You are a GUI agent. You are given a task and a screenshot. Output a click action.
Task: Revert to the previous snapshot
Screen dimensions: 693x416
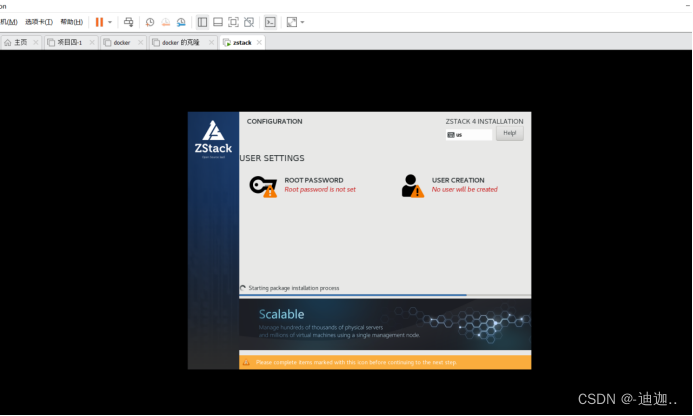pos(166,22)
